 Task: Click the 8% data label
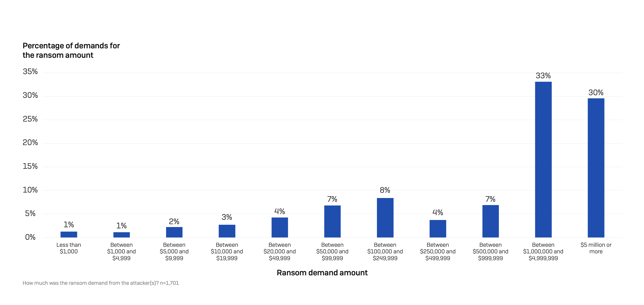coord(385,190)
